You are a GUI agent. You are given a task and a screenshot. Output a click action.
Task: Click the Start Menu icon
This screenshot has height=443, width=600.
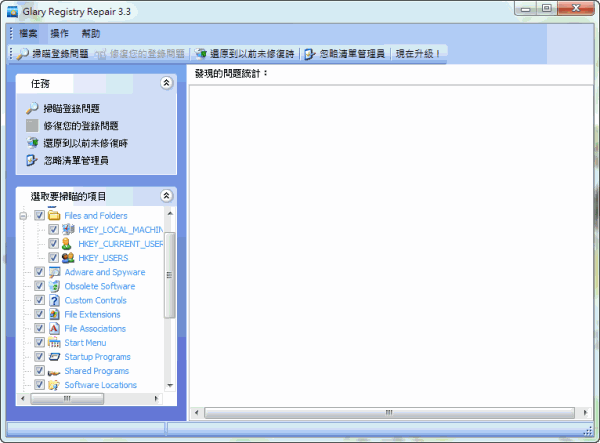point(54,342)
